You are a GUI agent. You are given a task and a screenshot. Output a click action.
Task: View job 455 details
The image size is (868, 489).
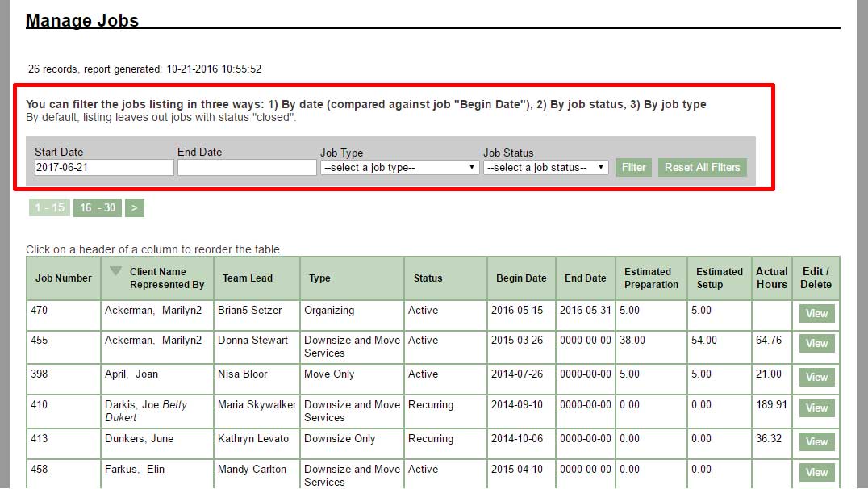(816, 344)
